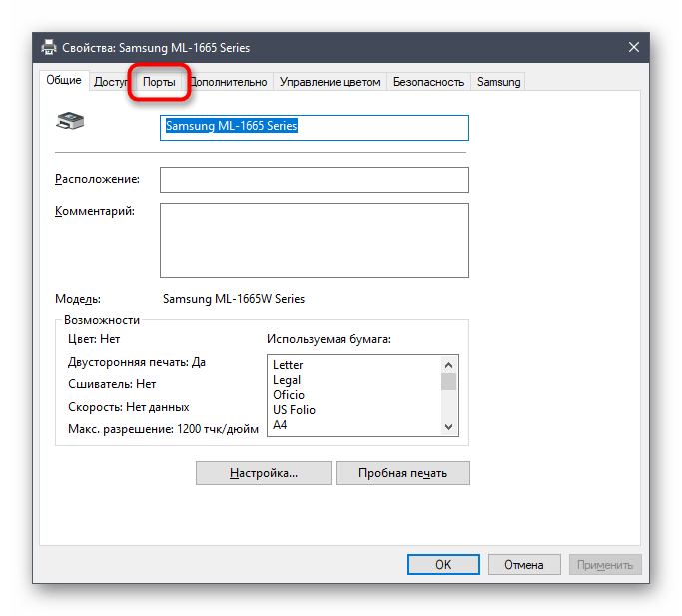Switch to the Порты tab
Screen dimensions: 682x616
pyautogui.click(x=159, y=82)
